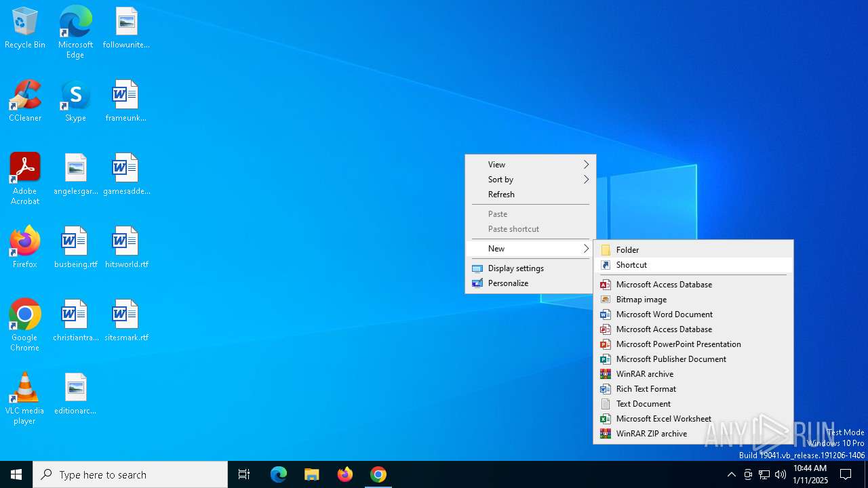The image size is (868, 488).
Task: Click the taskbar search box
Action: 130,474
